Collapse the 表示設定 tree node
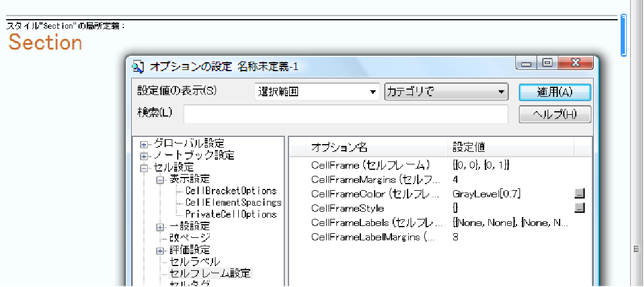 pos(160,180)
